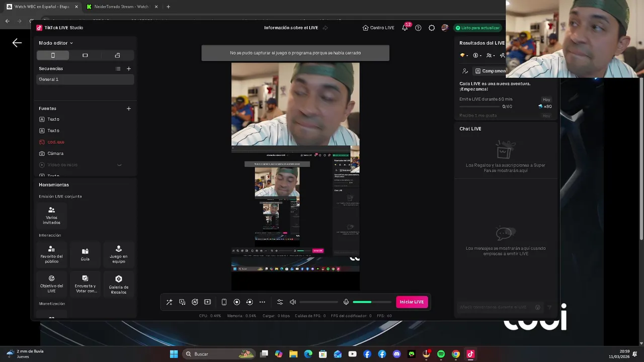
Task: Open Favorito del público tool
Action: click(51, 254)
